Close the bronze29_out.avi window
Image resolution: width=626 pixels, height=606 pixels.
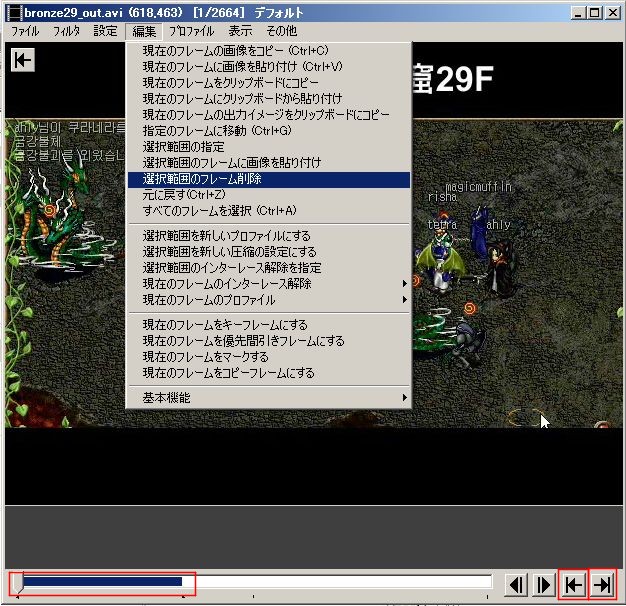pos(613,13)
